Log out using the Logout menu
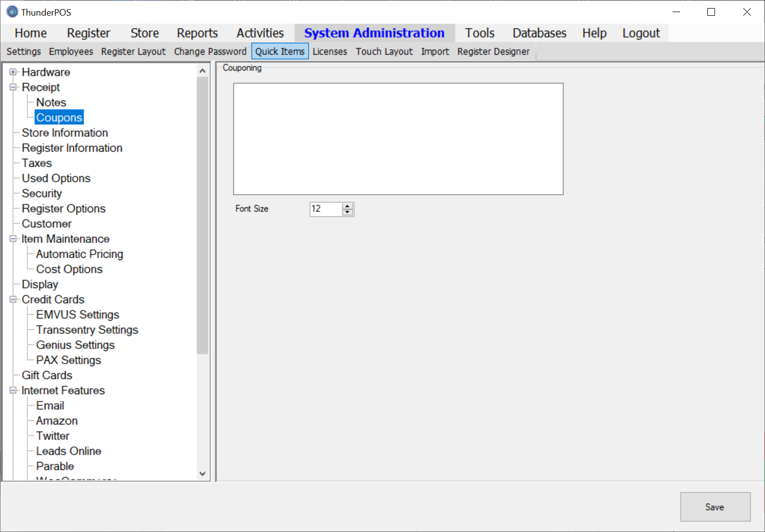The width and height of the screenshot is (765, 532). (x=641, y=33)
